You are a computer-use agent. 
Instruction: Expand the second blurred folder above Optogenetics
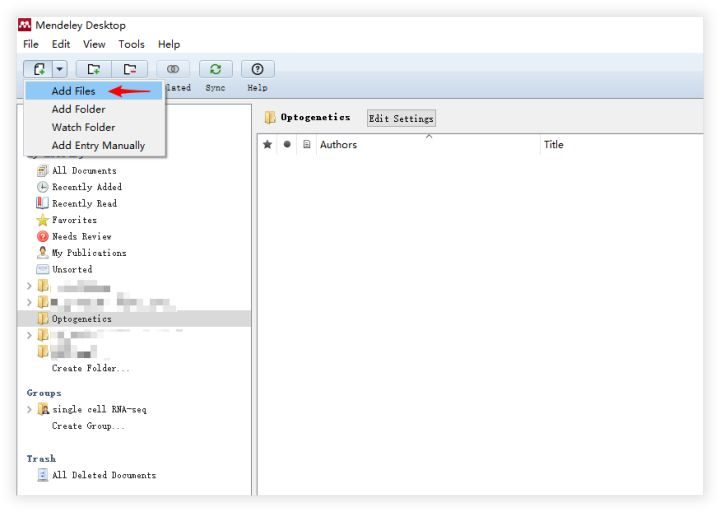coord(29,302)
